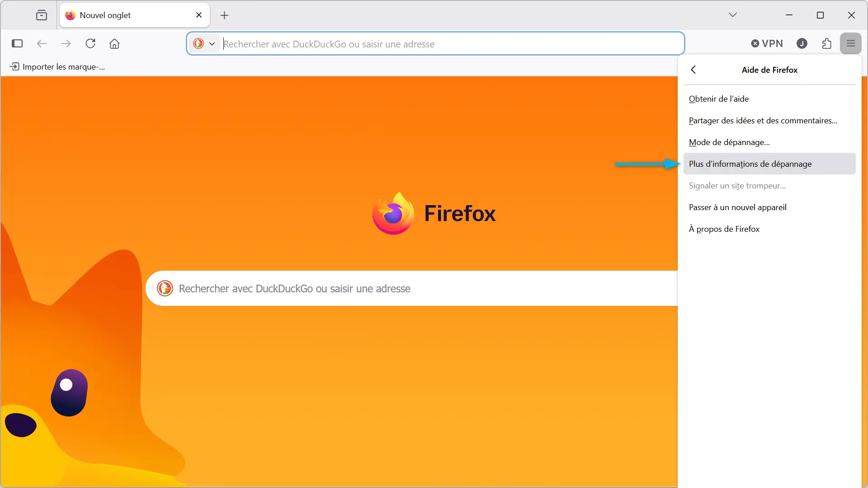Screen dimensions: 868x488
Task: Close the Firefox window
Action: (851, 15)
